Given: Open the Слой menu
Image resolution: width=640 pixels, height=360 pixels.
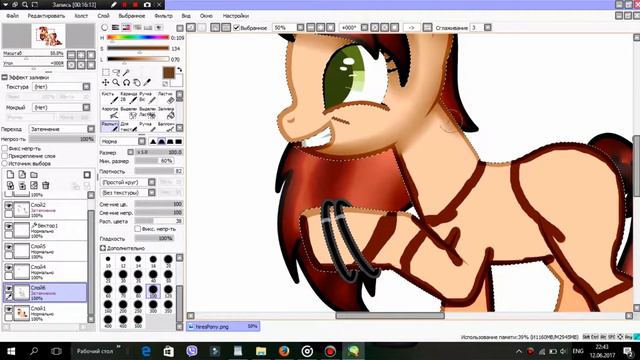Looking at the screenshot, I should pos(103,16).
